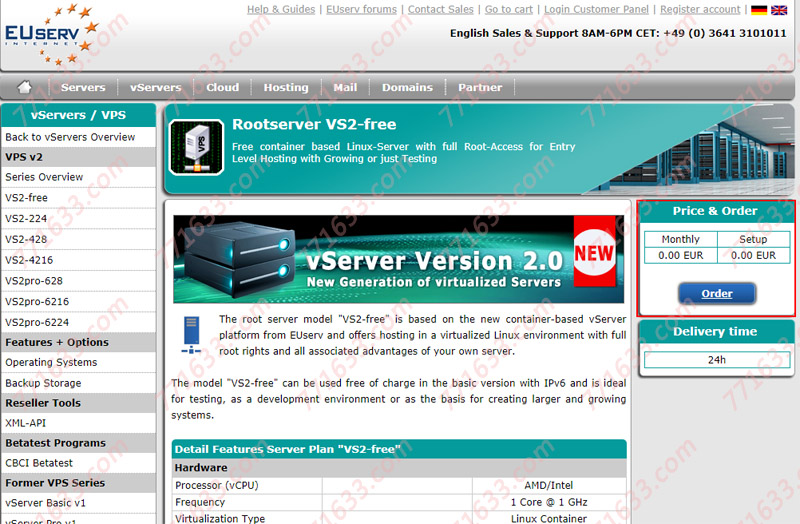Click the VPS server icon in banner

[x=196, y=148]
